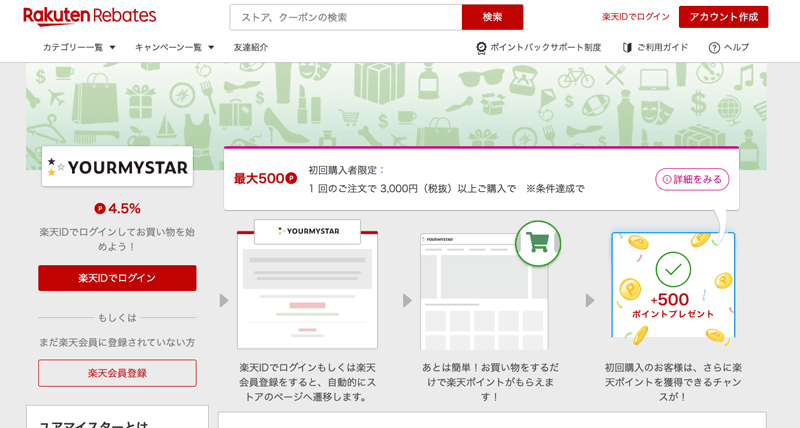
Task: Expand the キャンペーン一覧 dropdown menu
Action: [x=174, y=47]
